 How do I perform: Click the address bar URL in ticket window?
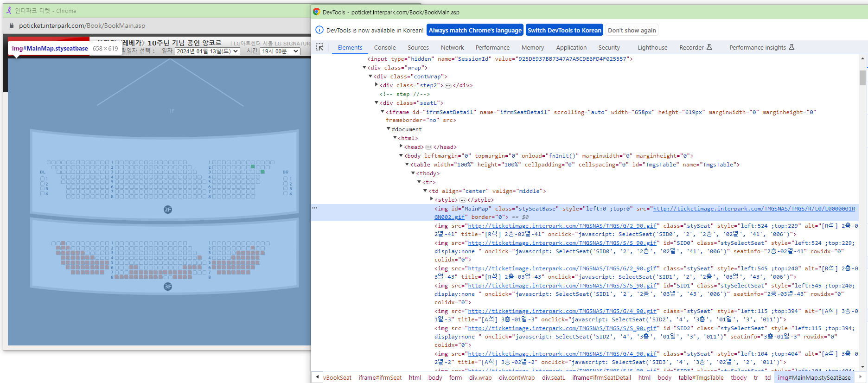click(82, 26)
